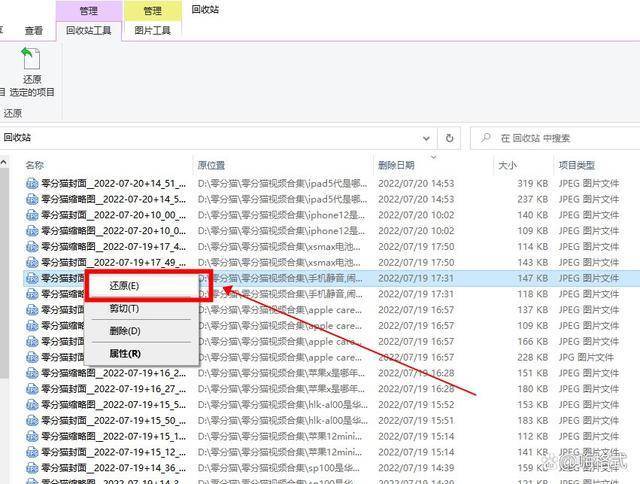
Task: Select file 零分猫封面_2022-07-20+10_00_...
Action: pyautogui.click(x=113, y=215)
